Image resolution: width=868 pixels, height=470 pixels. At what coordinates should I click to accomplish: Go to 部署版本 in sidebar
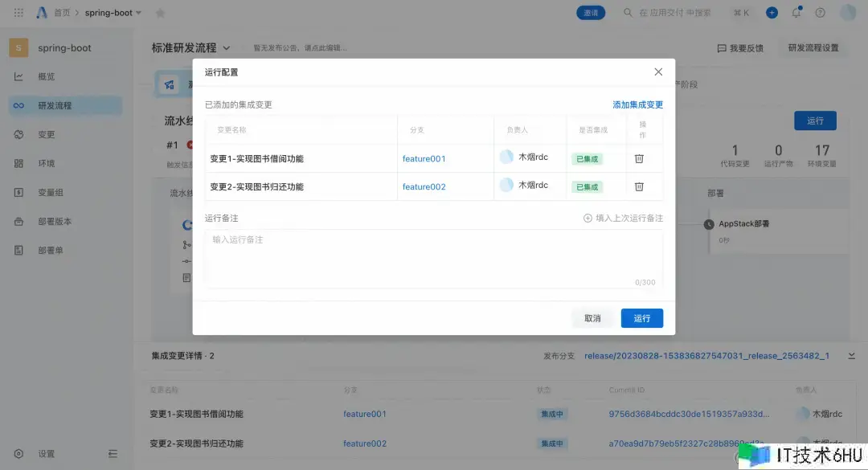[54, 222]
